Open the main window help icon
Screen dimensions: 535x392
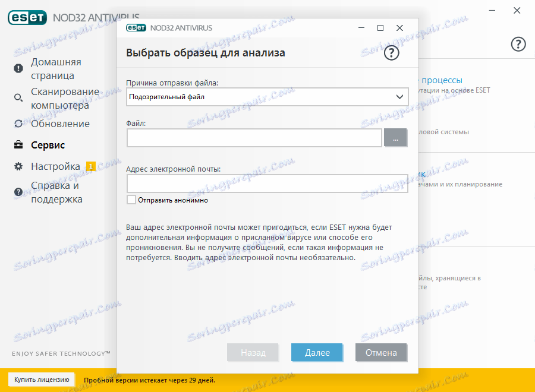click(x=518, y=45)
